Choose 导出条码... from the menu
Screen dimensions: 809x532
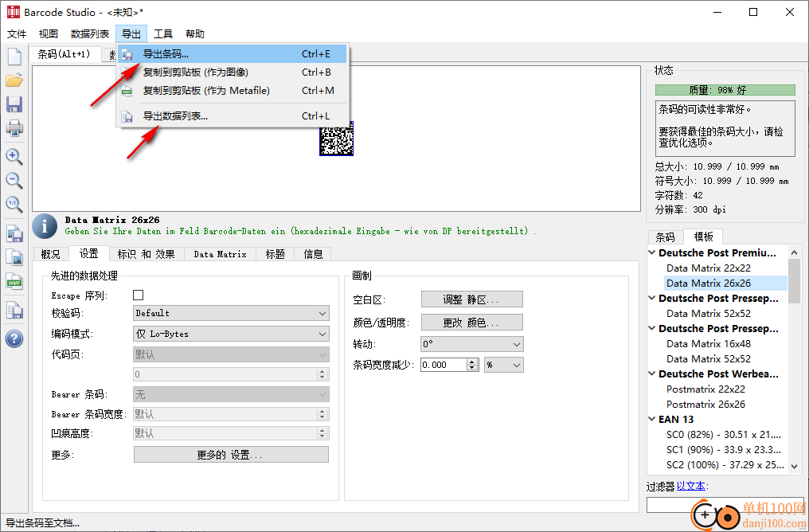coord(233,53)
